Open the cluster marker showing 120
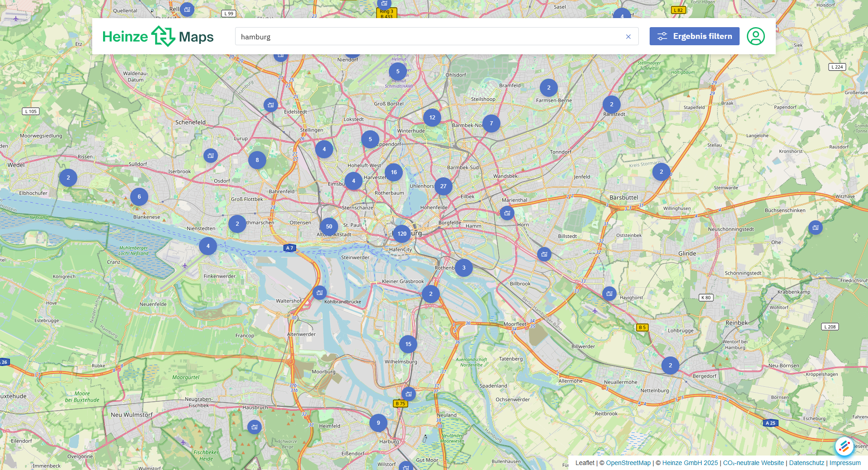Image resolution: width=868 pixels, height=470 pixels. point(402,234)
